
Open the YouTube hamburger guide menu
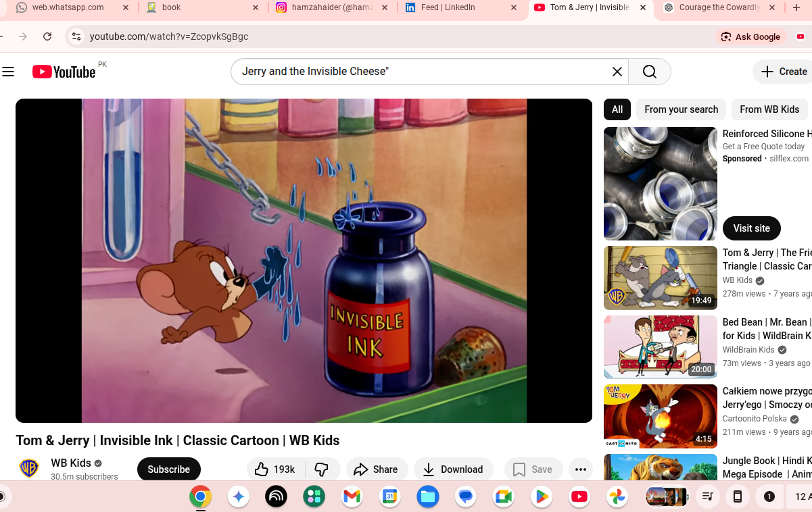coord(8,72)
